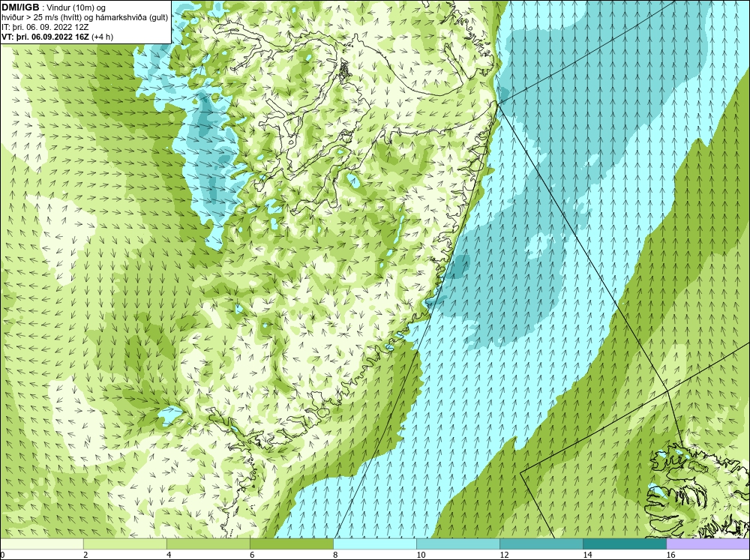The width and height of the screenshot is (750, 560).
Task: Click the 0–2 m/s palest legend swatch
Action: [41, 544]
